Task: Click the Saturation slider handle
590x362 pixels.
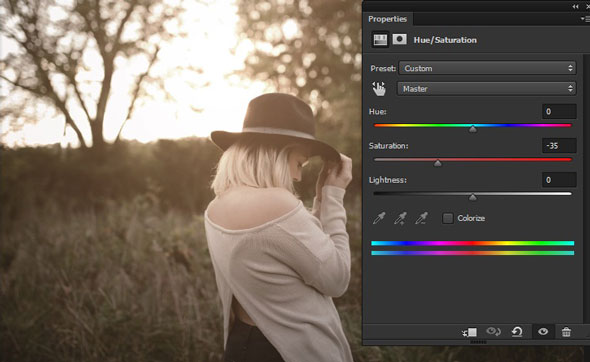Action: 438,163
